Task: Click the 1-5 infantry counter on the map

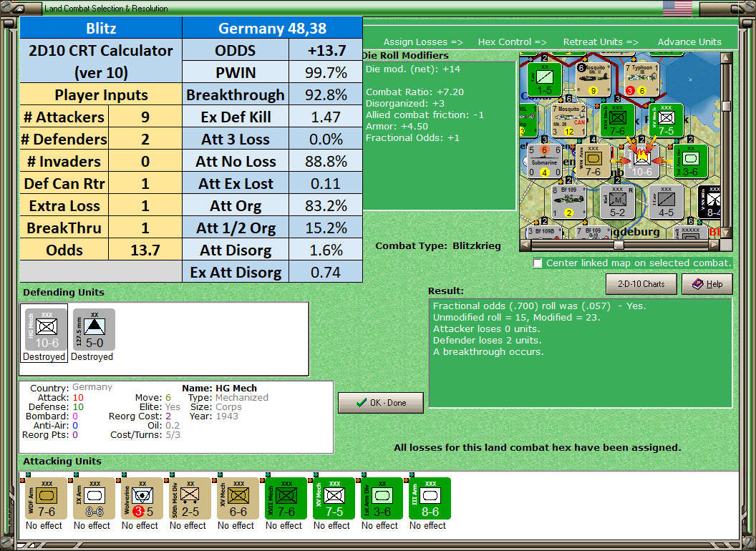Action: point(544,79)
